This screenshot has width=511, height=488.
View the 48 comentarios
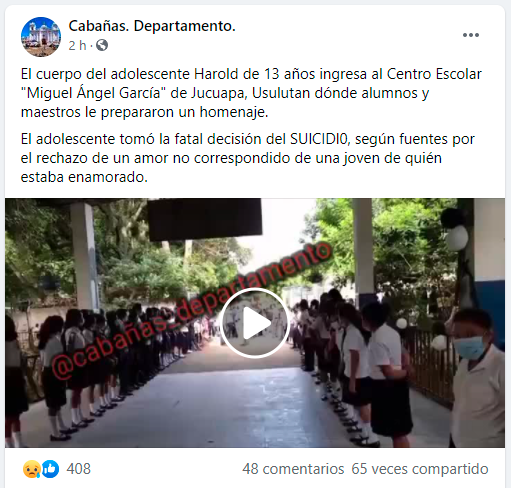293,469
